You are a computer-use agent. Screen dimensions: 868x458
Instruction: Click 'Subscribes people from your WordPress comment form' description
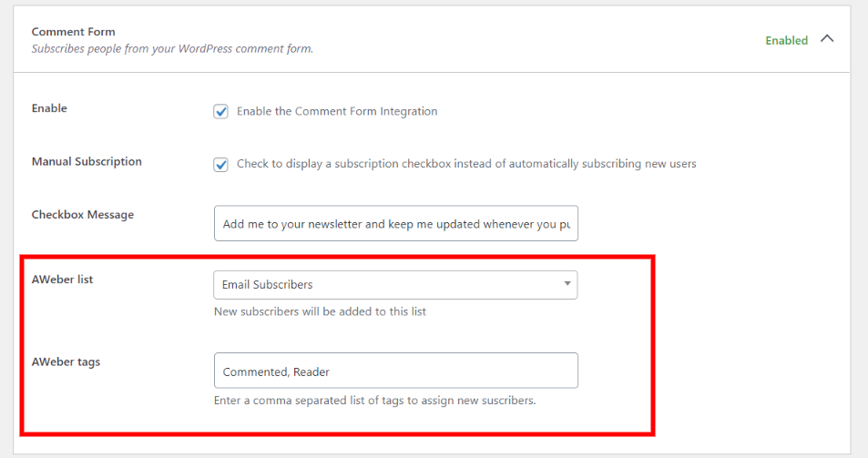tap(172, 48)
